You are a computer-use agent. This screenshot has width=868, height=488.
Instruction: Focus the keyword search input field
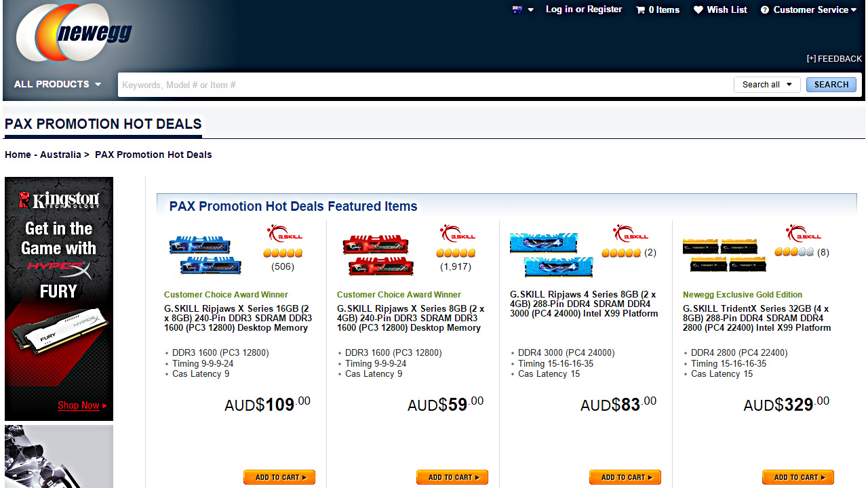(425, 85)
